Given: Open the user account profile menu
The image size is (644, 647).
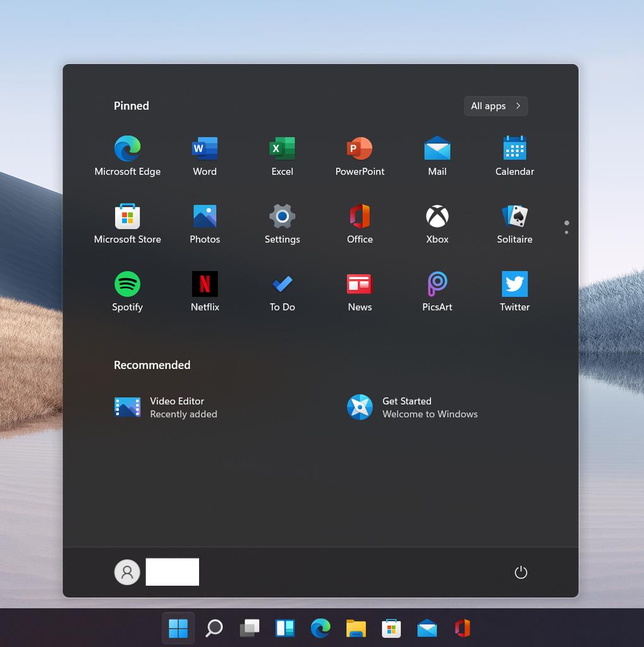Looking at the screenshot, I should tap(127, 572).
